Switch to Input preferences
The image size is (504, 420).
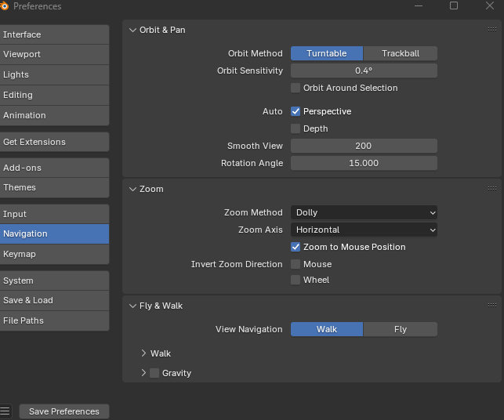point(54,214)
